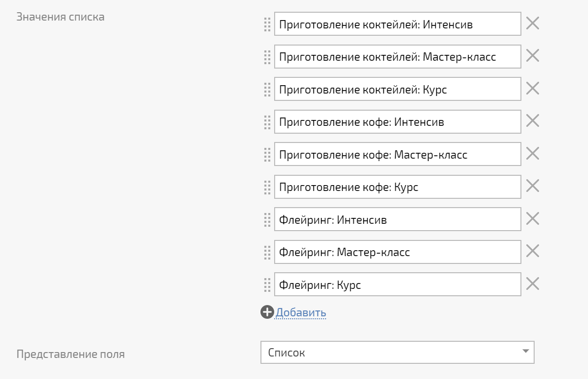Viewport: 588px width, 379px height.
Task: Click the drag handle beside 'Флейринг: Интенсив'
Action: click(267, 219)
